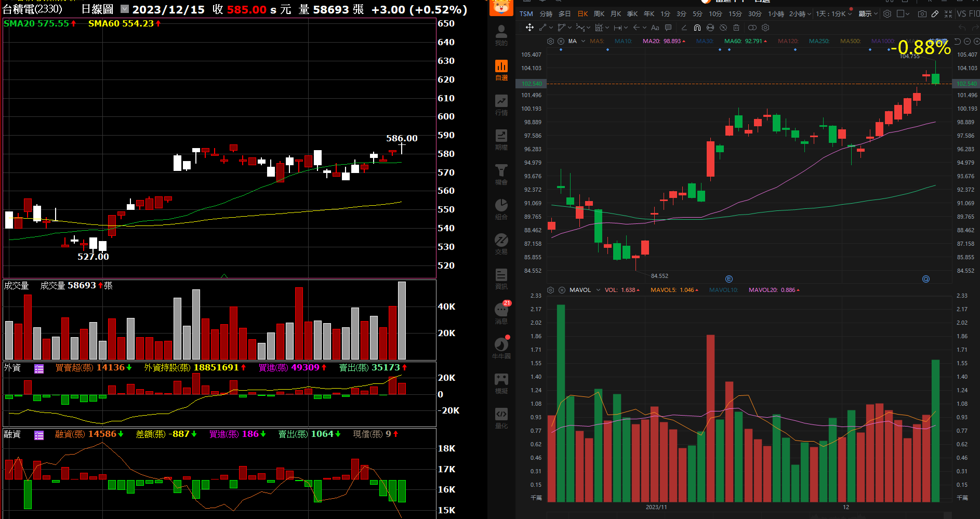Open the 機會 opportunities filter icon

(x=501, y=175)
